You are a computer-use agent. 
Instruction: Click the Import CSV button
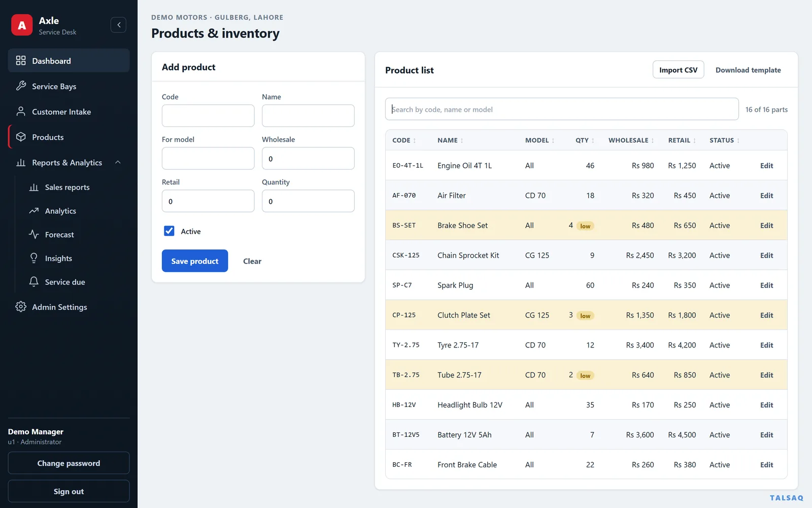(x=678, y=70)
